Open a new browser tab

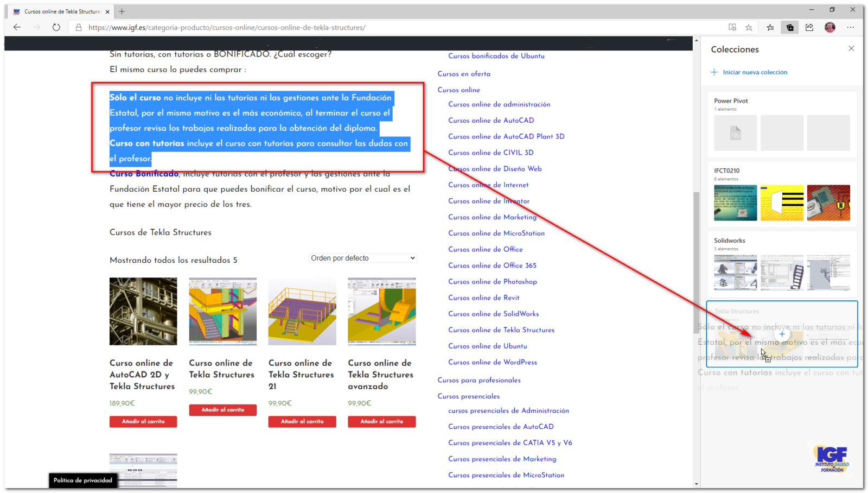click(122, 11)
